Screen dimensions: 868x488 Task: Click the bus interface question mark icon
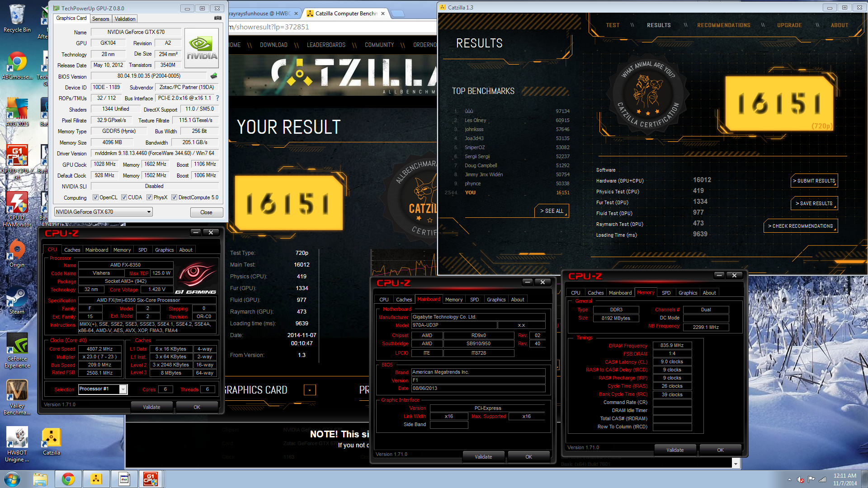tap(217, 98)
